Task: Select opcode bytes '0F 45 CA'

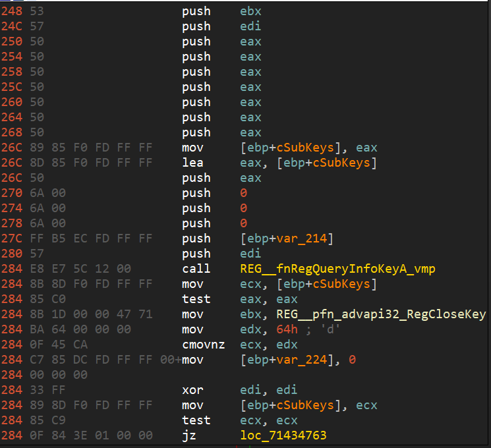Action: pyautogui.click(x=59, y=345)
